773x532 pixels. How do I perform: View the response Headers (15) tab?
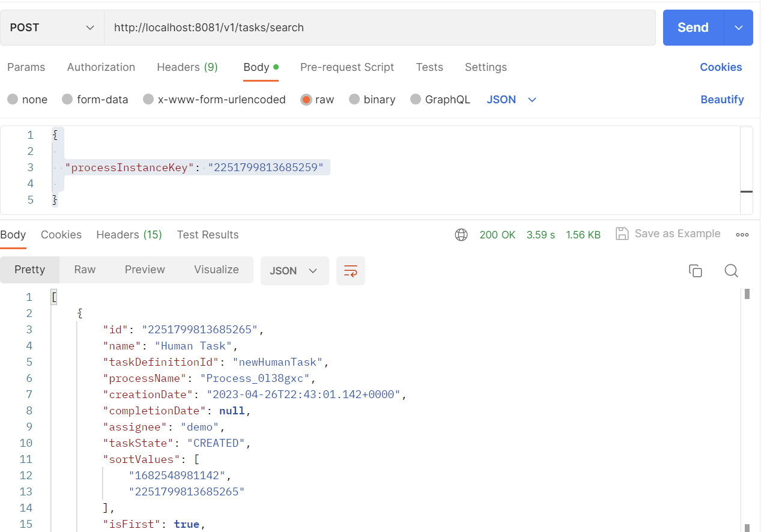pyautogui.click(x=129, y=234)
